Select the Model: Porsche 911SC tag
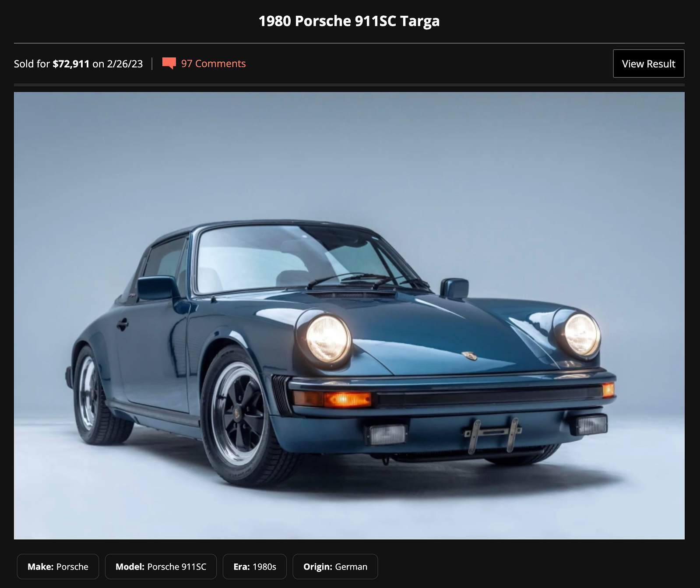Image resolution: width=700 pixels, height=588 pixels. [161, 567]
